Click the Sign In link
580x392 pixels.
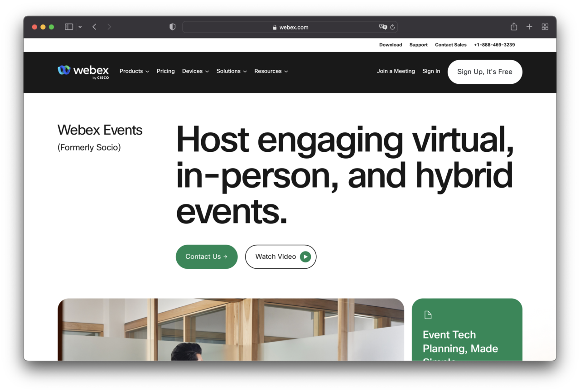(431, 71)
